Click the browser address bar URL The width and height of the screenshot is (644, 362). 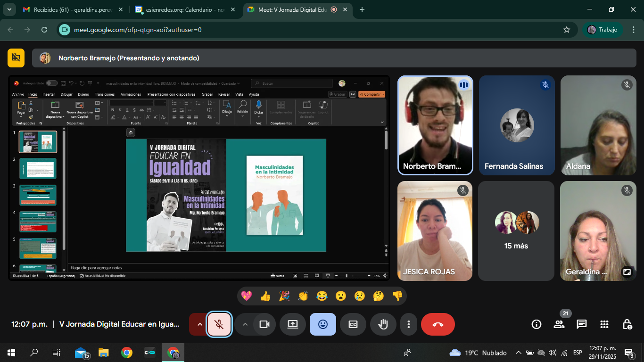138,30
